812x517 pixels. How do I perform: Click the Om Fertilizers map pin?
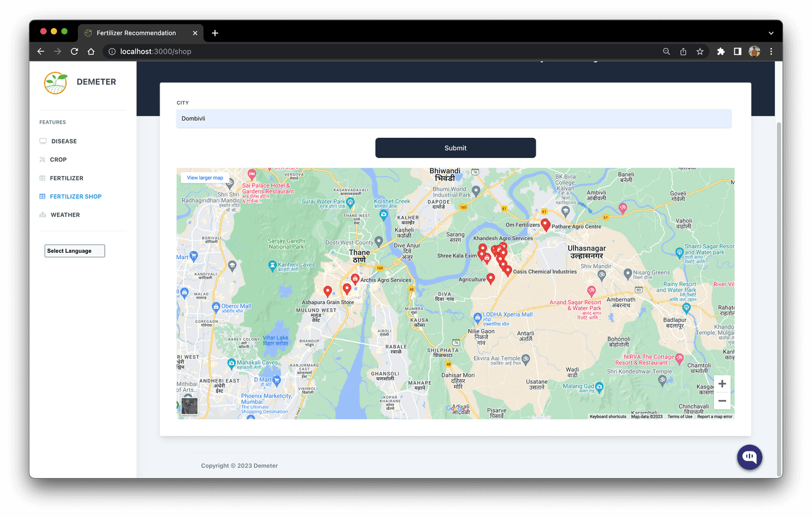click(x=545, y=225)
